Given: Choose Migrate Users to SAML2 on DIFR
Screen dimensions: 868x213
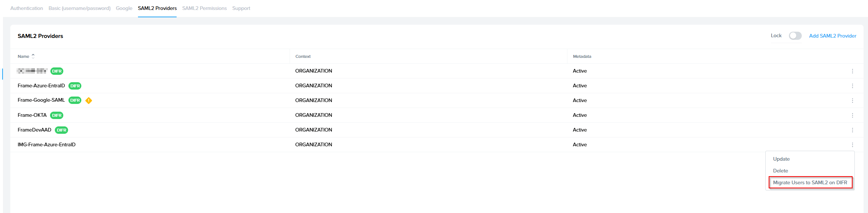Looking at the screenshot, I should tap(810, 182).
